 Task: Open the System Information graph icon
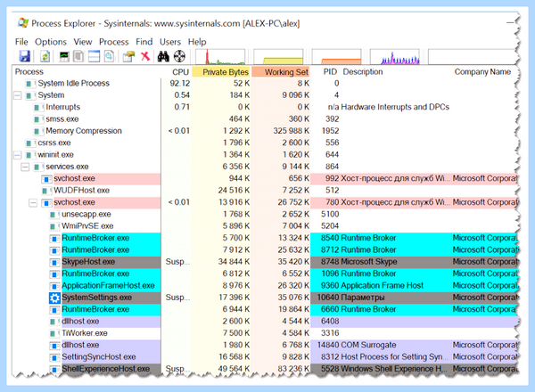click(64, 56)
